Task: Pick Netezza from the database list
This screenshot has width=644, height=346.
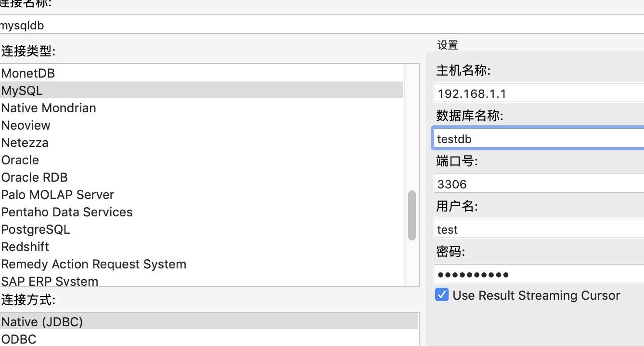Action: pyautogui.click(x=25, y=143)
